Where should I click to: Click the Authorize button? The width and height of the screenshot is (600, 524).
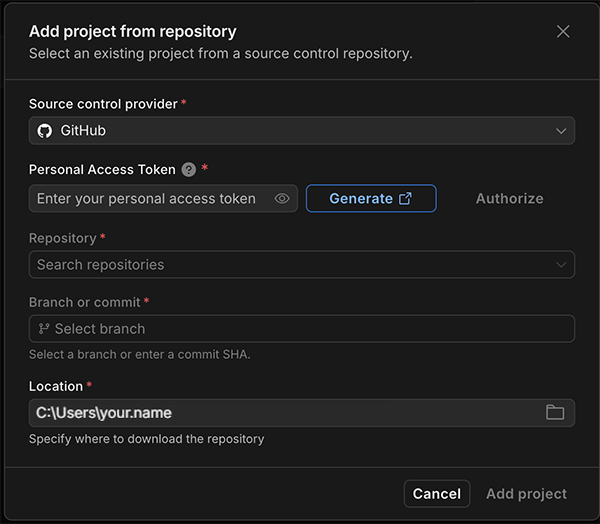(x=509, y=199)
